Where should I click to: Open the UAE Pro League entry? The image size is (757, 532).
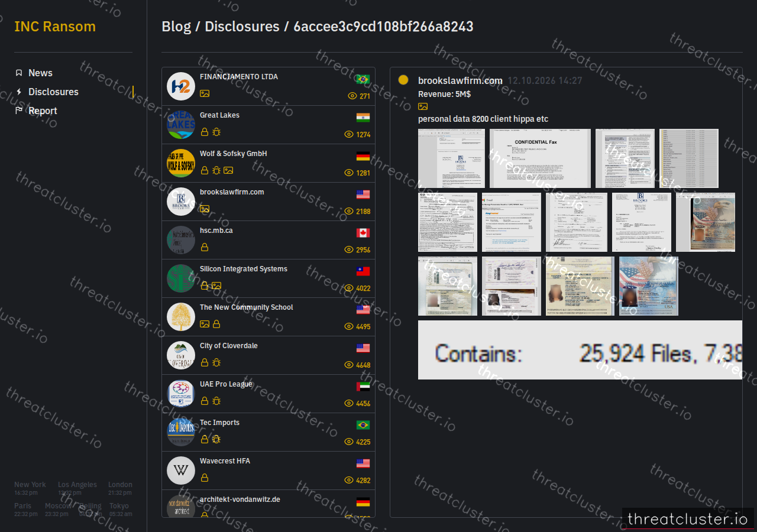point(268,394)
